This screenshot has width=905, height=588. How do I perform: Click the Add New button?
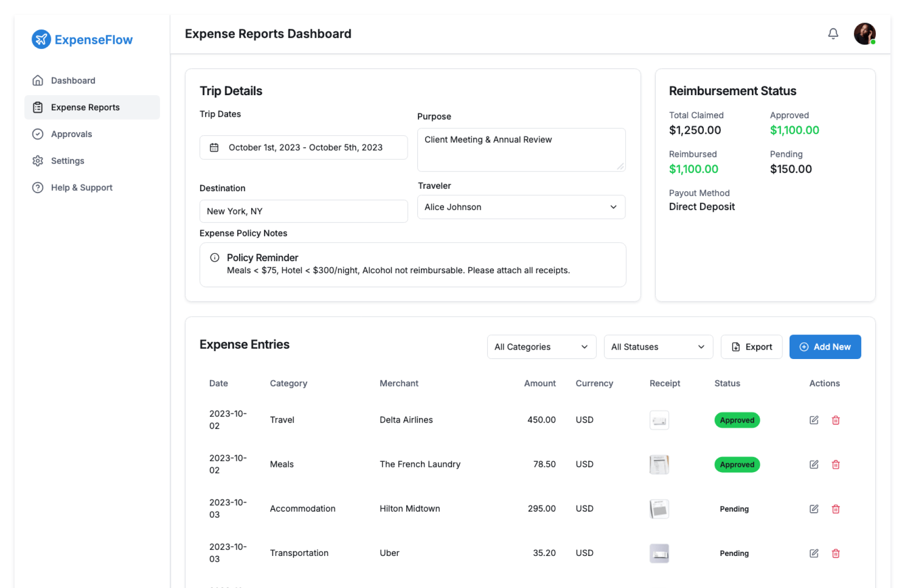coord(824,347)
